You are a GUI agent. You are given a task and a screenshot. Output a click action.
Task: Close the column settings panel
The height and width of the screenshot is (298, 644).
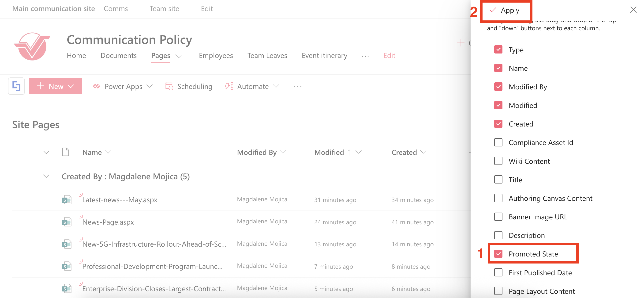point(633,10)
